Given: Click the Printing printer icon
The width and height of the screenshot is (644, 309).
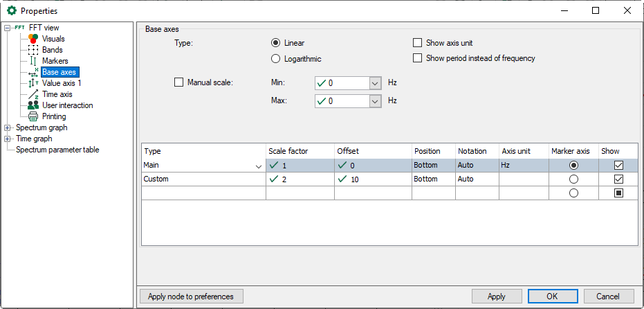Looking at the screenshot, I should coord(33,116).
